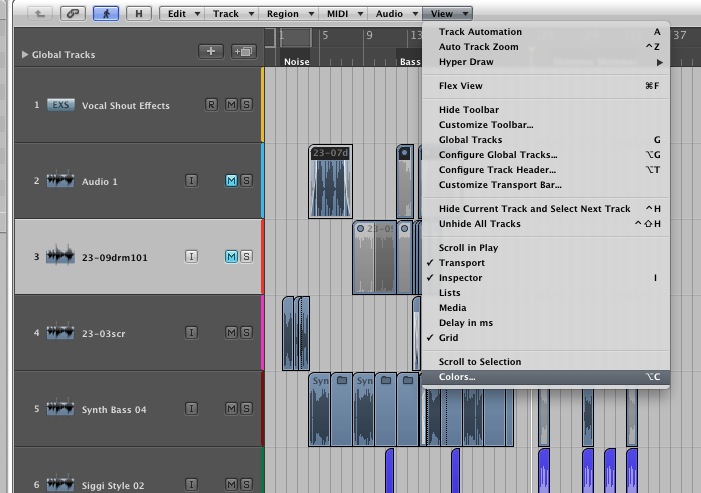Viewport: 701px width, 493px height.
Task: Mute the Synth Bass 04 track
Action: 231,409
